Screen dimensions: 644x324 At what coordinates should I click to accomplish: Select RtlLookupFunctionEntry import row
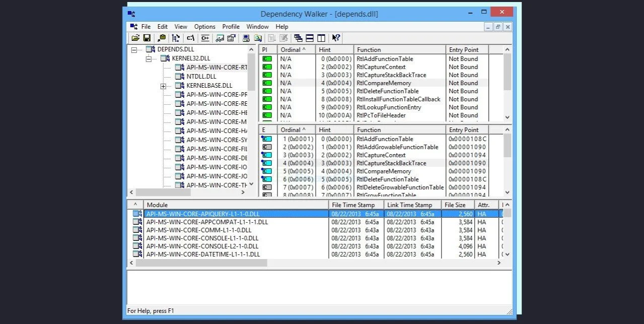tap(381, 107)
